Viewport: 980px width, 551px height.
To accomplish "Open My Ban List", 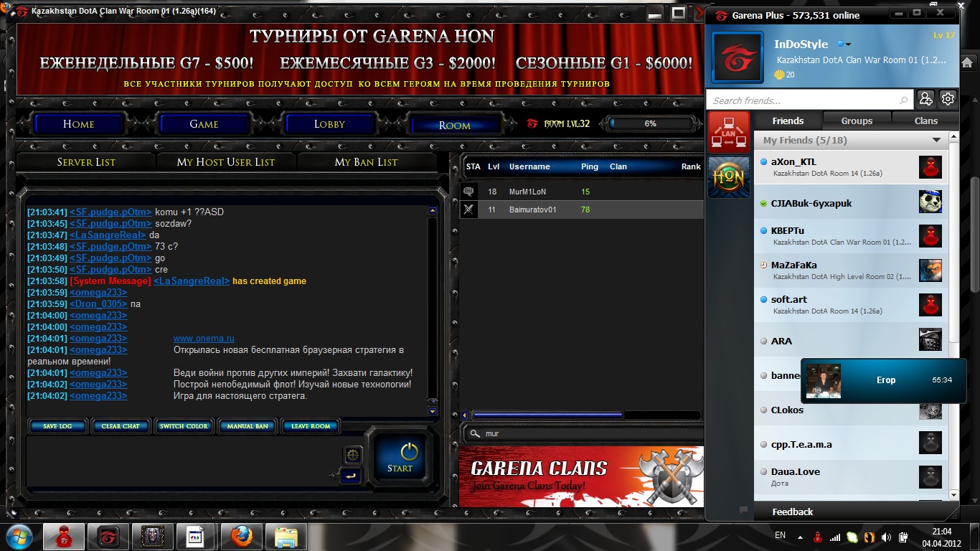I will click(366, 162).
